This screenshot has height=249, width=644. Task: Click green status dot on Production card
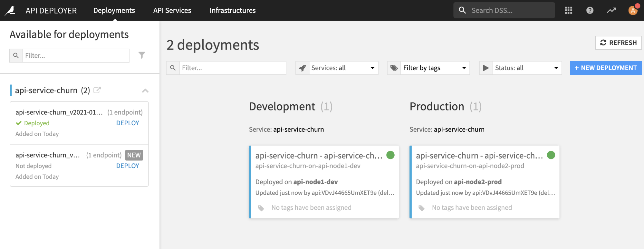(551, 155)
